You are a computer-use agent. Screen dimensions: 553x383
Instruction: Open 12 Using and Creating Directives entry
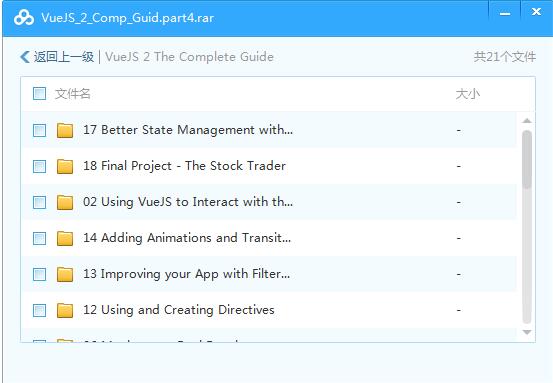pos(179,310)
